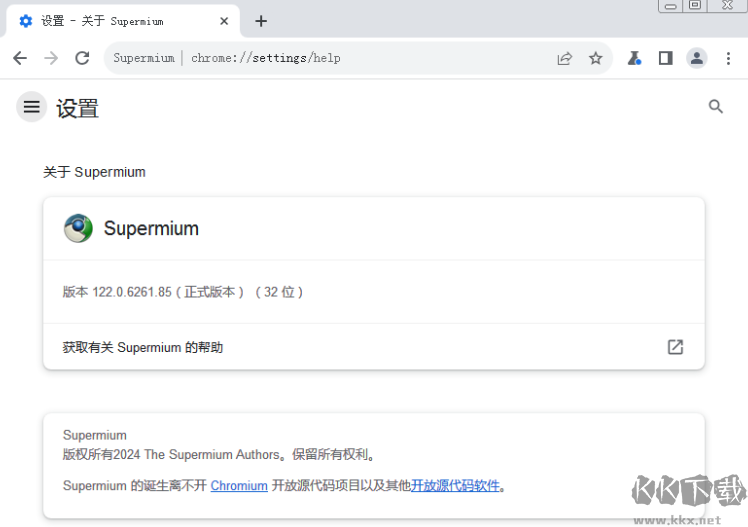Open the 开放源代码软件 link
This screenshot has width=748, height=527.
455,486
